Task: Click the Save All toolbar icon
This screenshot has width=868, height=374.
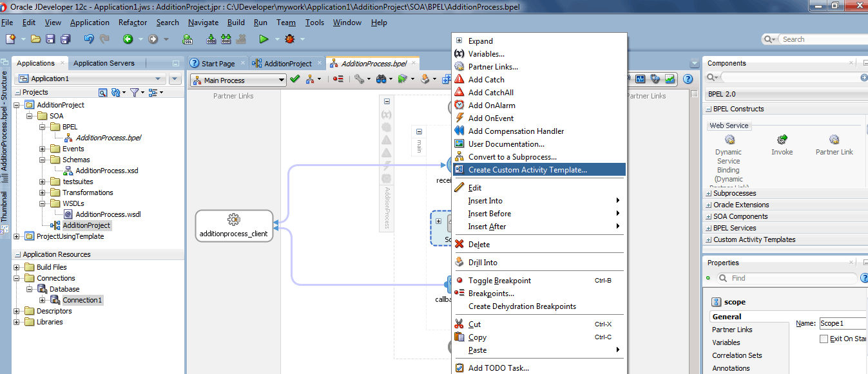Action: point(65,39)
